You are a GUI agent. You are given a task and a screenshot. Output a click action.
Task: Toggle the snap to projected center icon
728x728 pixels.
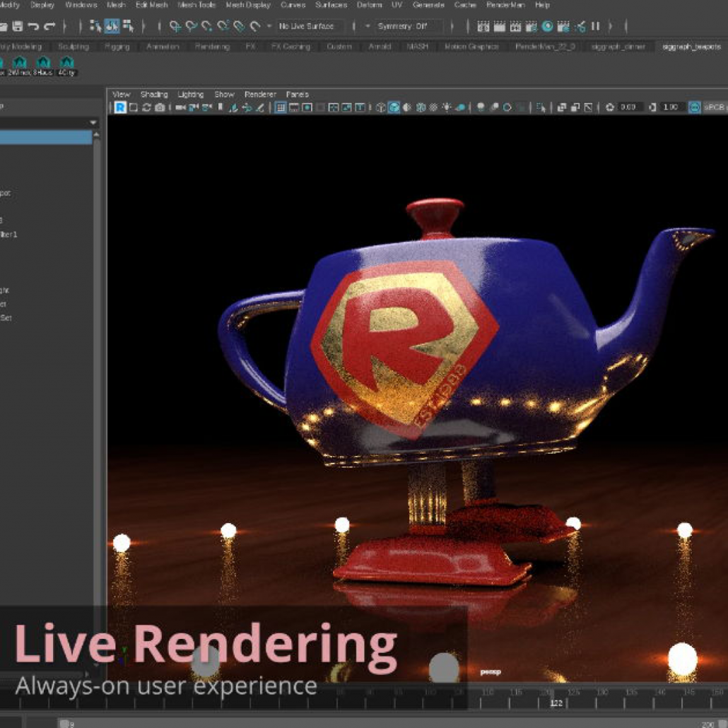tap(223, 26)
